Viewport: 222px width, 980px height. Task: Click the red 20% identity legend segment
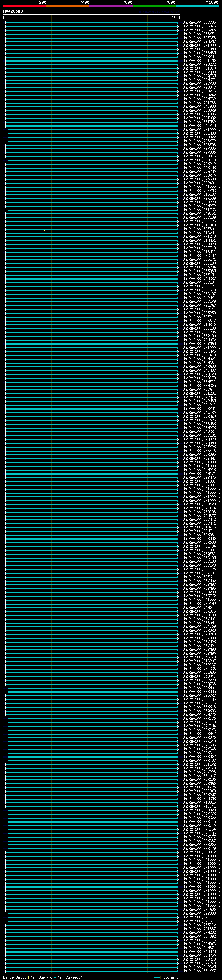[25, 6]
